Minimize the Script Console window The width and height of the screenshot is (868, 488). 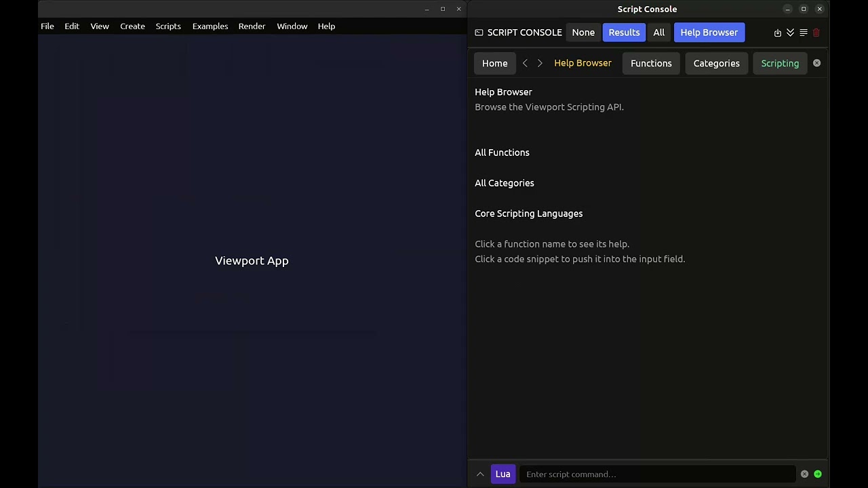tap(787, 9)
